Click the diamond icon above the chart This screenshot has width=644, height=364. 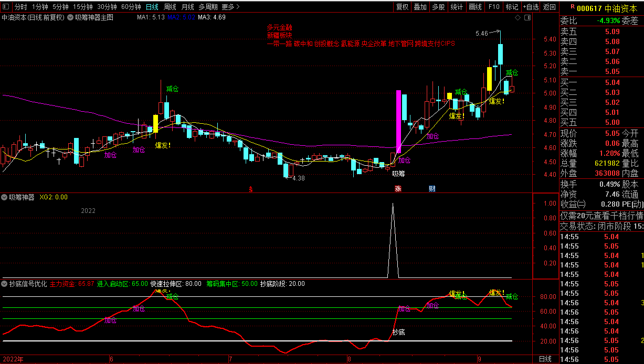click(x=518, y=17)
